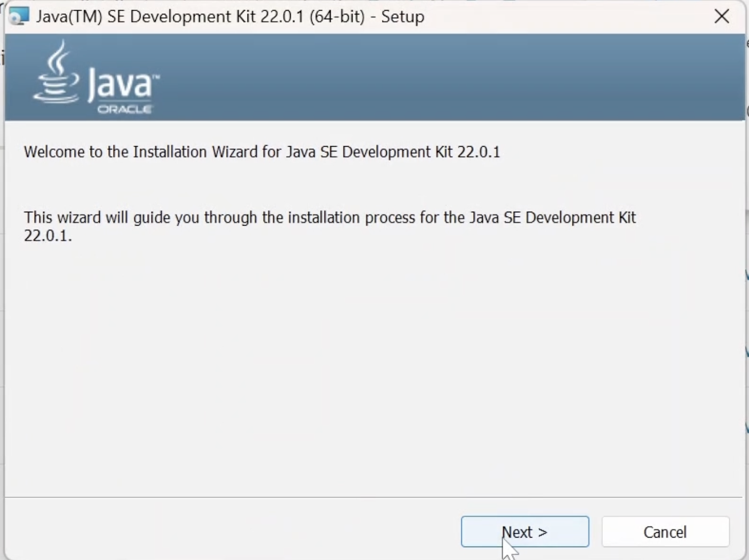Select the welcome heading line
The image size is (749, 560).
[261, 151]
